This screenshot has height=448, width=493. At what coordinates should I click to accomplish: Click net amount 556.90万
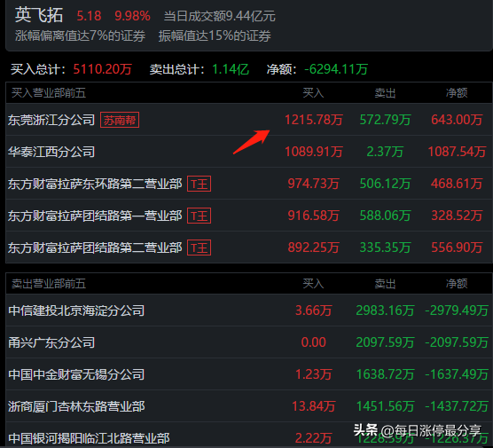coord(457,248)
